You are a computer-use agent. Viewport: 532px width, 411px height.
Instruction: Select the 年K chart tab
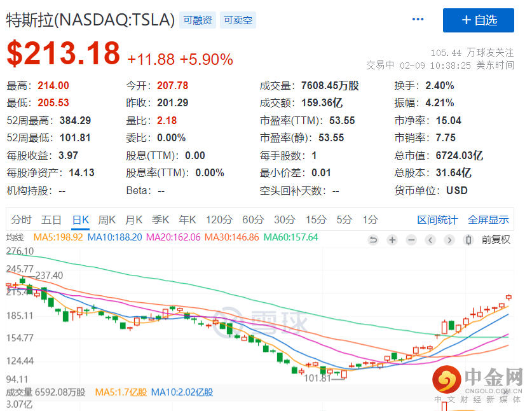tap(188, 219)
